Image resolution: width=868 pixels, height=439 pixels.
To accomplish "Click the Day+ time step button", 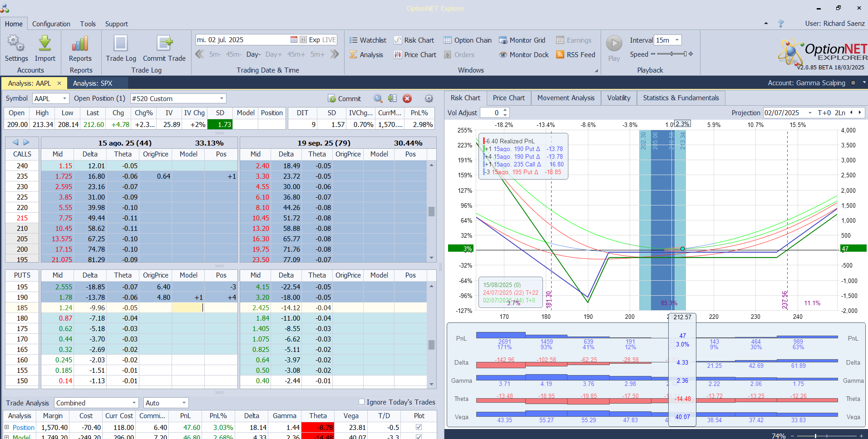I will [274, 54].
